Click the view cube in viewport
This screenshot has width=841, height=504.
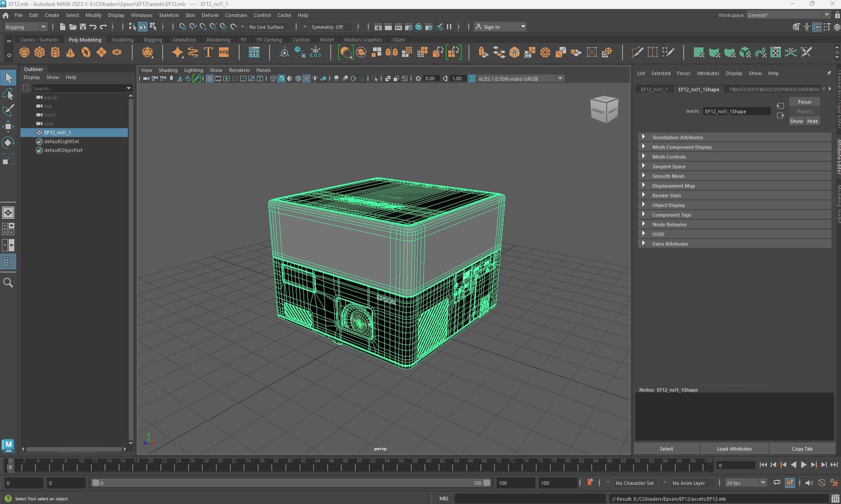point(604,110)
